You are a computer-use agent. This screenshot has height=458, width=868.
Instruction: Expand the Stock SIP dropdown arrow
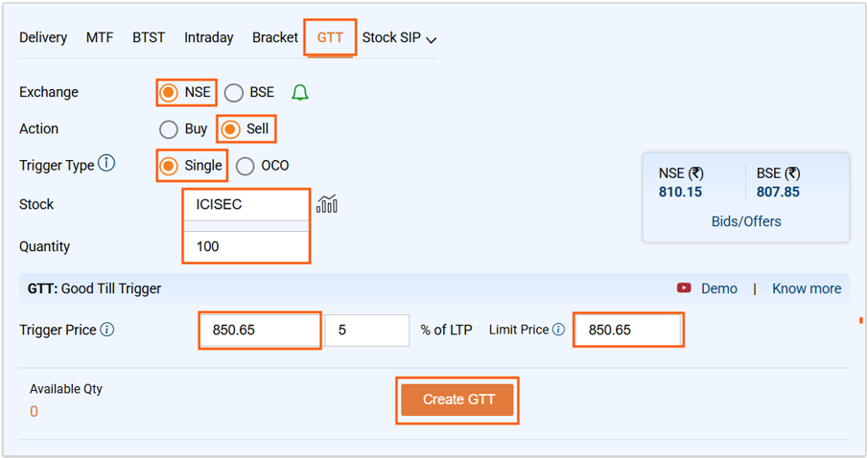[x=432, y=39]
